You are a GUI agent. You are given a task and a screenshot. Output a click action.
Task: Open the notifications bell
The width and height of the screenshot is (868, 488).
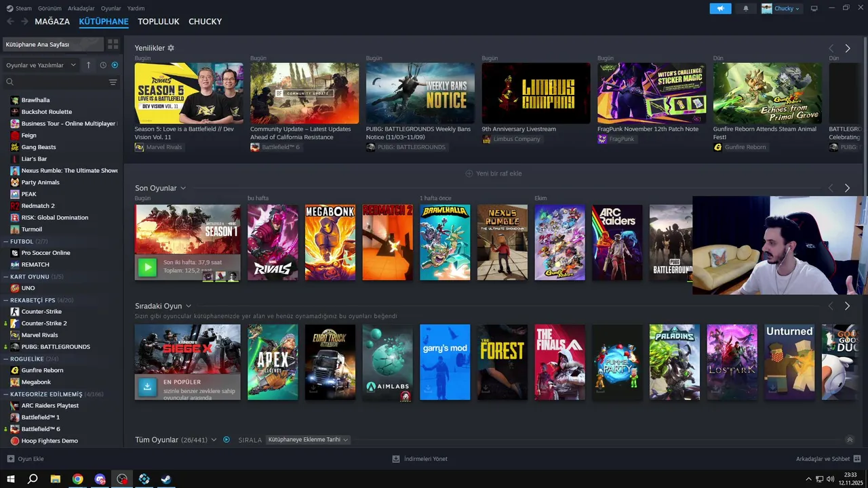click(746, 8)
